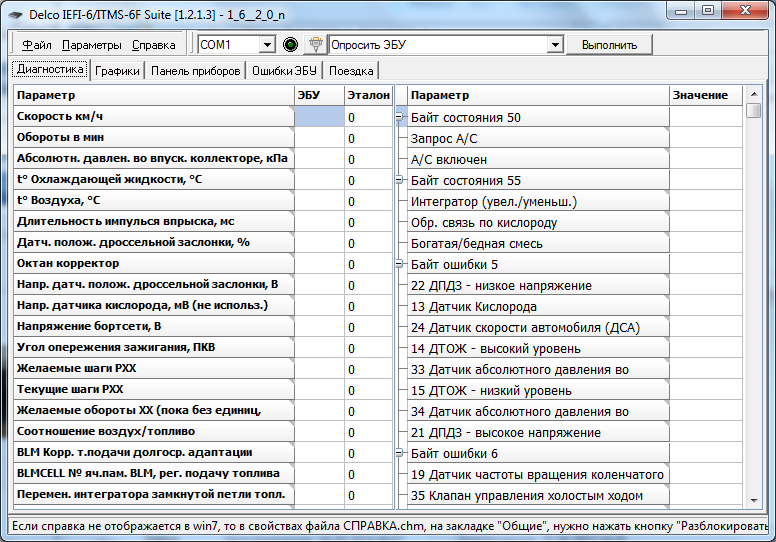Select 33 Датчик абсолютного давления item

click(538, 370)
